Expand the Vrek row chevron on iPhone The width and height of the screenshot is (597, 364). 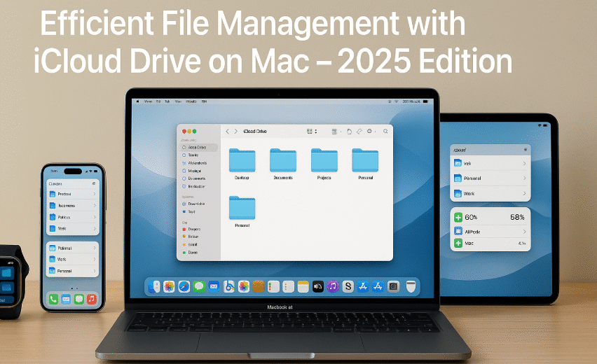click(95, 229)
